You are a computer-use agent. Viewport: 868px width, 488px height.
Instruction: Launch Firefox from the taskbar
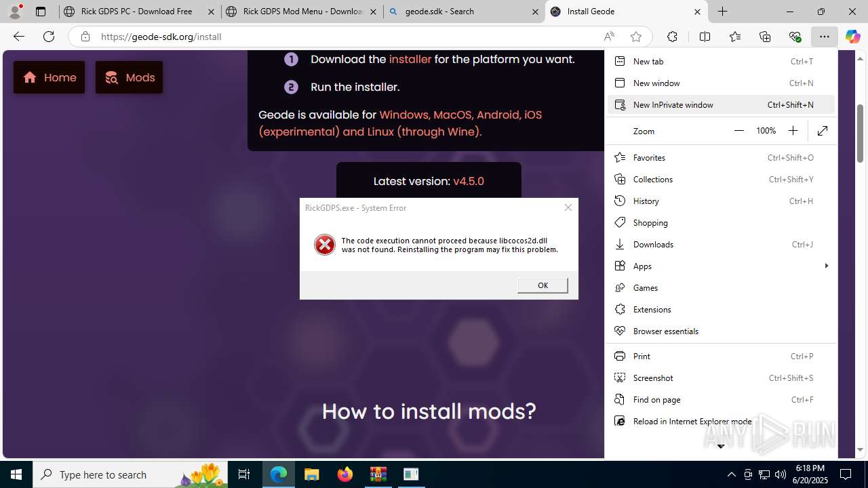tap(345, 474)
